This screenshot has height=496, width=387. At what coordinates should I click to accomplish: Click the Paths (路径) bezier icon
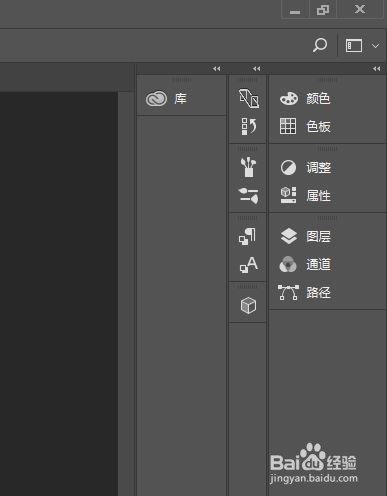(288, 292)
